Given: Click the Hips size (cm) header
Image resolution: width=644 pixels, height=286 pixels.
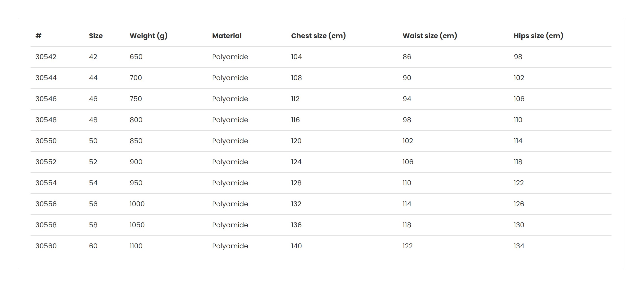Looking at the screenshot, I should 538,36.
